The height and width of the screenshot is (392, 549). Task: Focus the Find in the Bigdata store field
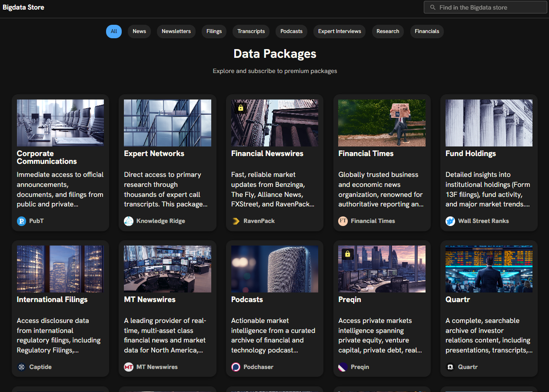click(x=486, y=7)
